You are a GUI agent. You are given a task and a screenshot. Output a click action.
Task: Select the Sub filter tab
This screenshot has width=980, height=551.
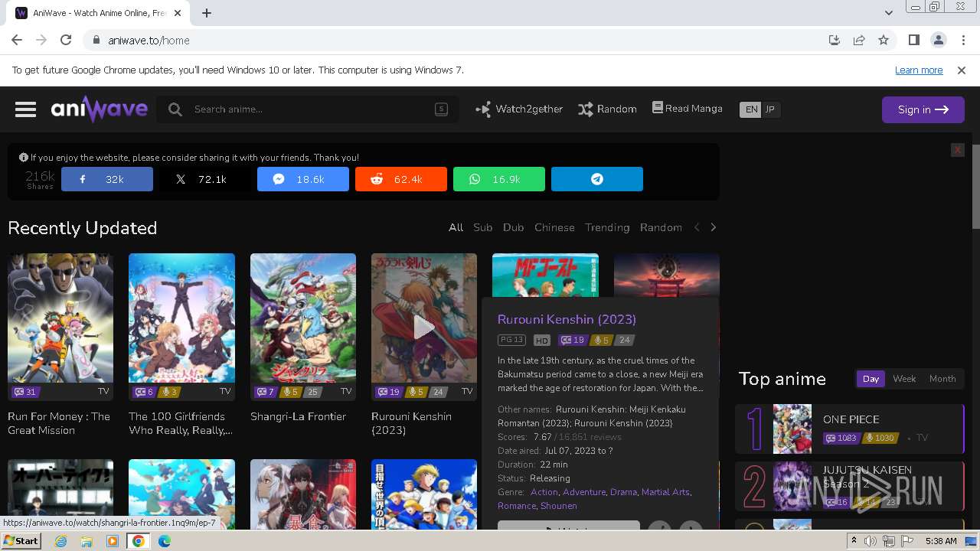(482, 227)
